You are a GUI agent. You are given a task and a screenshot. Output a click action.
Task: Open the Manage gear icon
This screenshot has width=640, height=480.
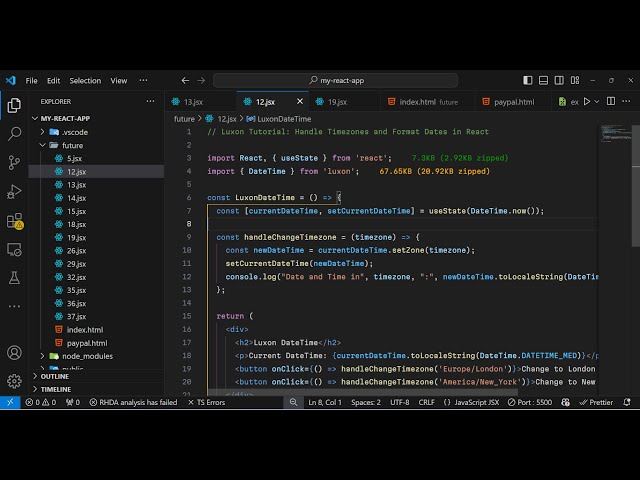[x=14, y=381]
